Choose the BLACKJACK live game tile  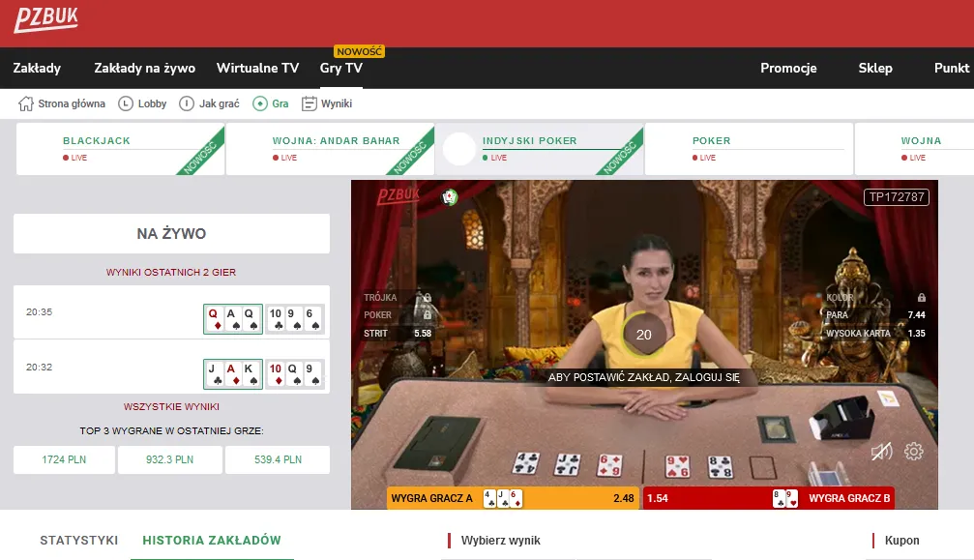(120, 149)
